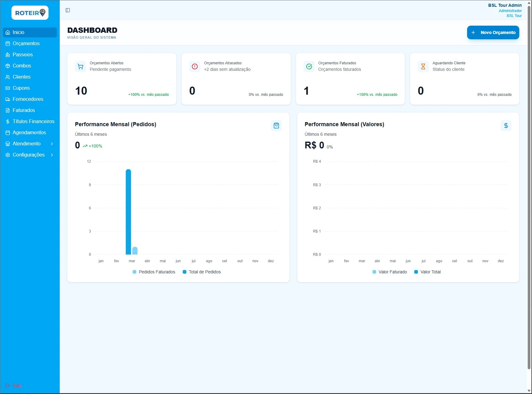Toggle the sidebar collapse icon
Viewport: 532px width, 394px height.
click(67, 10)
